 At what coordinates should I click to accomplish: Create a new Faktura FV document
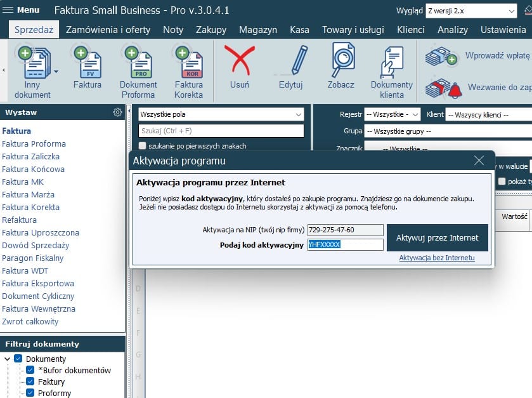pyautogui.click(x=88, y=67)
